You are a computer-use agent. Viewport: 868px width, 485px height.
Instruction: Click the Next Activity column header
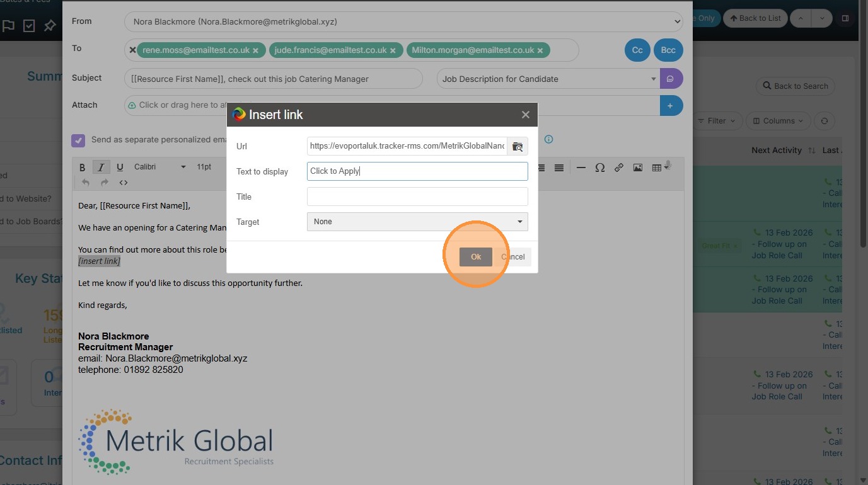(x=777, y=151)
